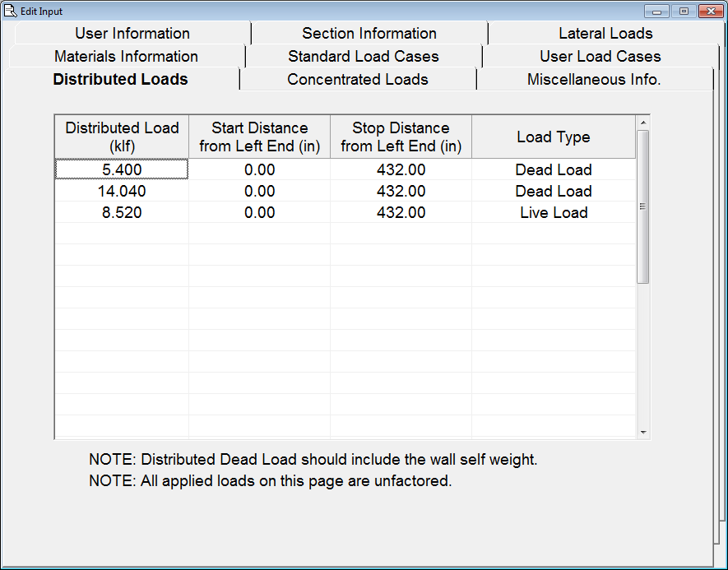728x570 pixels.
Task: Click the Live Load type cell
Action: 554,213
